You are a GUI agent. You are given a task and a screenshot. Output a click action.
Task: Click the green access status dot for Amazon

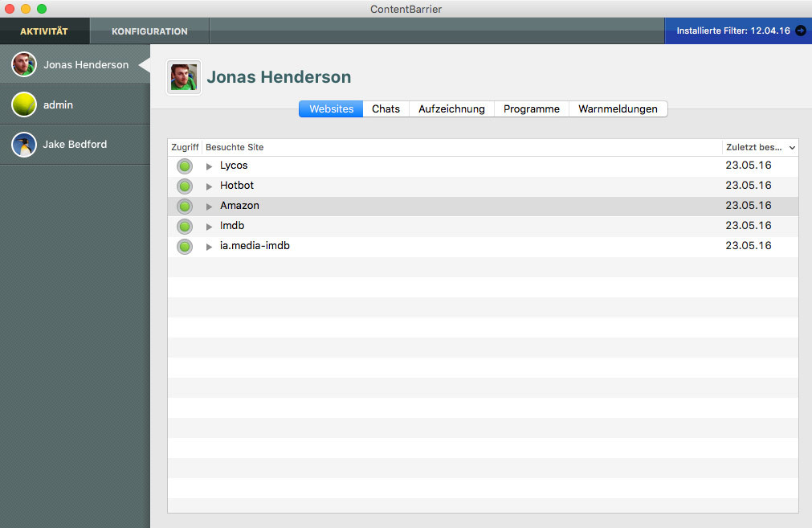point(185,207)
